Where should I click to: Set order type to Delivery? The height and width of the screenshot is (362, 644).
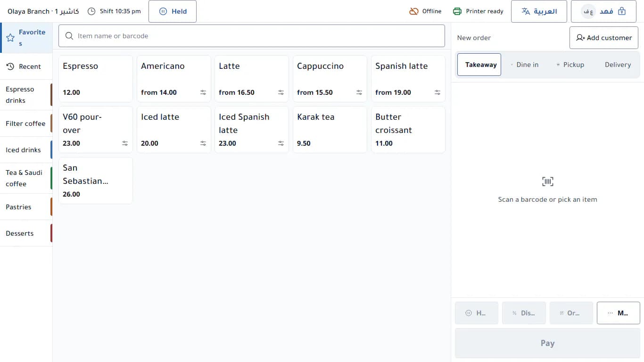point(618,65)
